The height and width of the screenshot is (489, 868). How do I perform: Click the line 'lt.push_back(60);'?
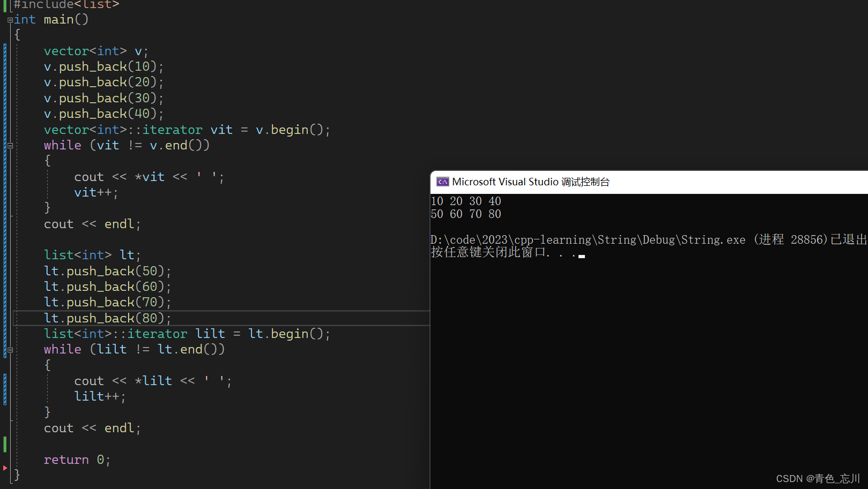(107, 287)
